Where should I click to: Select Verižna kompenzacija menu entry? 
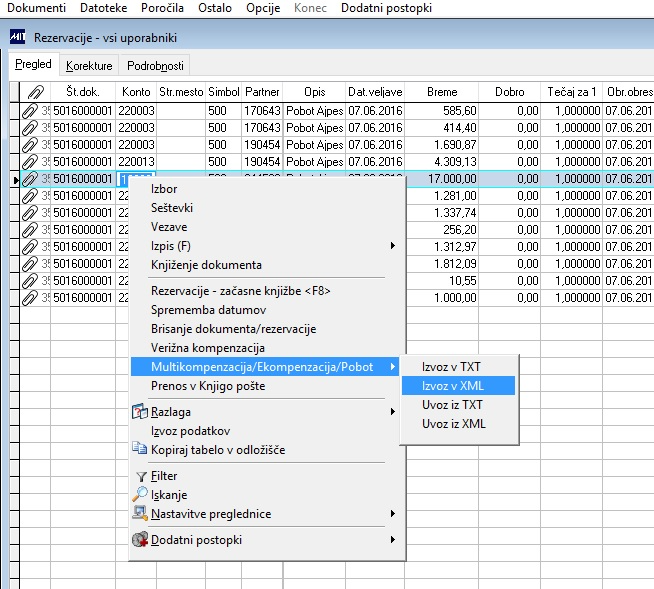tap(207, 348)
